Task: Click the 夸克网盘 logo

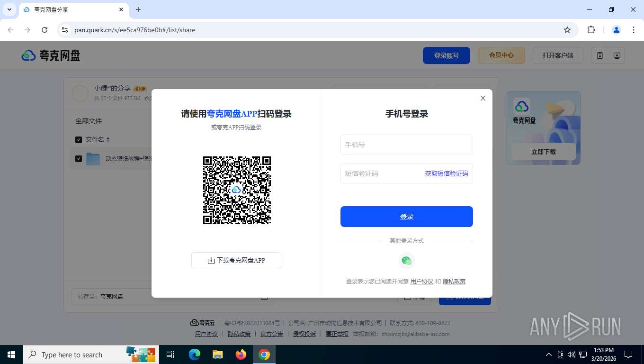Action: pos(51,55)
